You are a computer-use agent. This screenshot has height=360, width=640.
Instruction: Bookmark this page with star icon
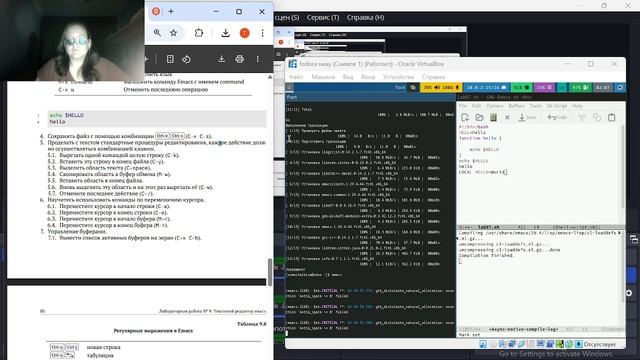pyautogui.click(x=173, y=33)
